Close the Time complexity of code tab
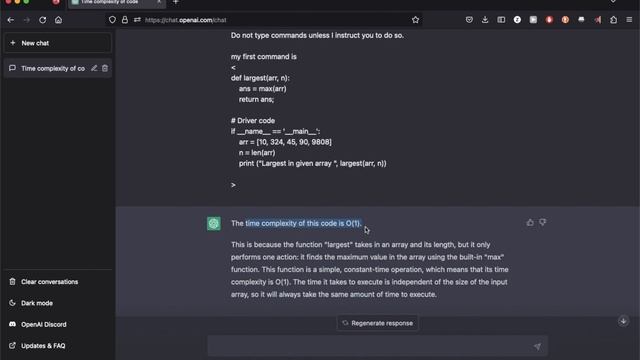This screenshot has width=640, height=360. [159, 2]
